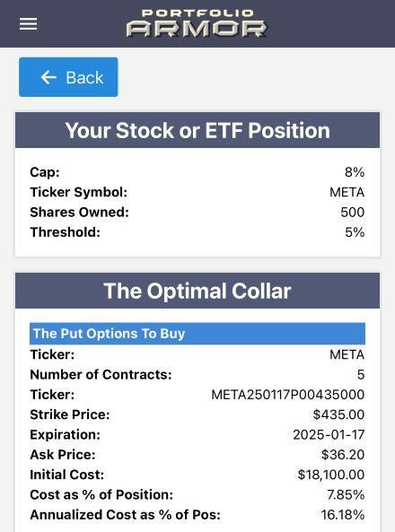Click The Put Options To Buy bar
Screen dimensions: 395x532
pos(197,334)
